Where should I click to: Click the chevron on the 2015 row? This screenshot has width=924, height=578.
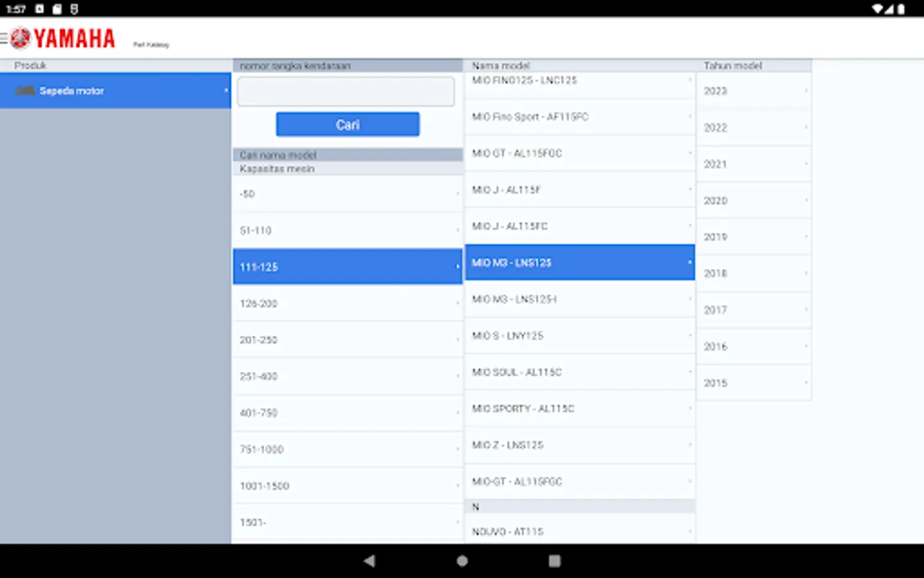tap(806, 383)
